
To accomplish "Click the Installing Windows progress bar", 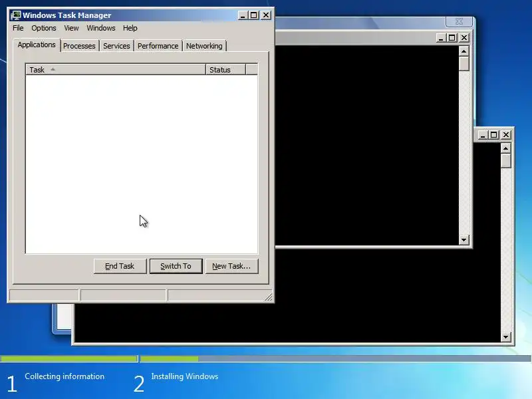I will [336, 358].
